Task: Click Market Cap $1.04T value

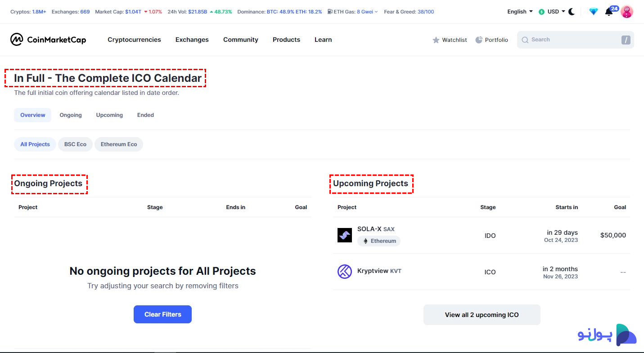Action: 133,12
